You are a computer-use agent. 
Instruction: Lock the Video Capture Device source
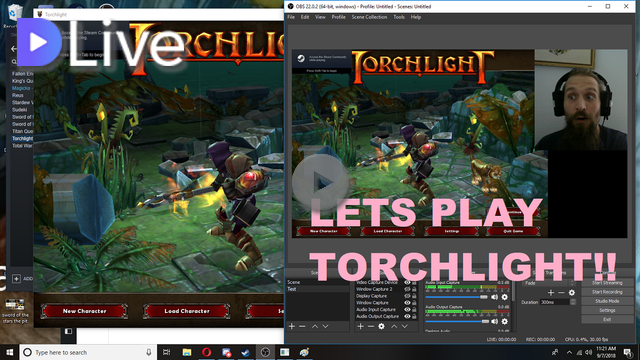(414, 282)
